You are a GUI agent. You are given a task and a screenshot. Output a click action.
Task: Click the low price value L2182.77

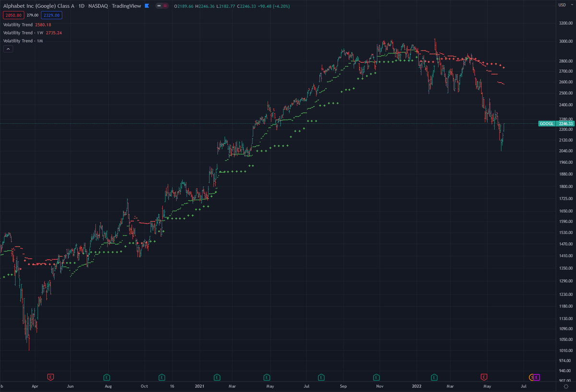[227, 6]
